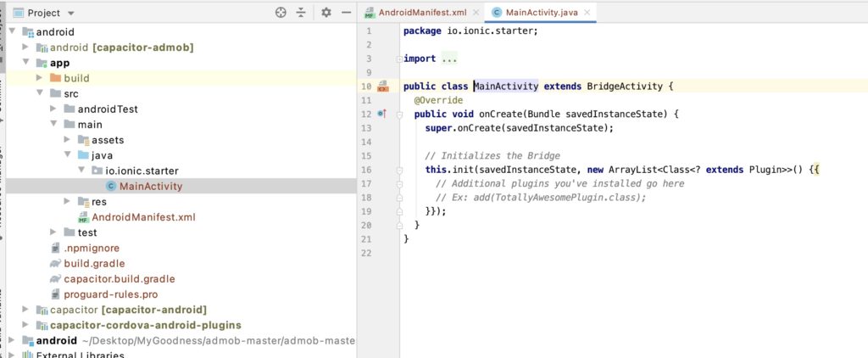Click the app module folder icon
Screen dimensions: 868x358
42,63
